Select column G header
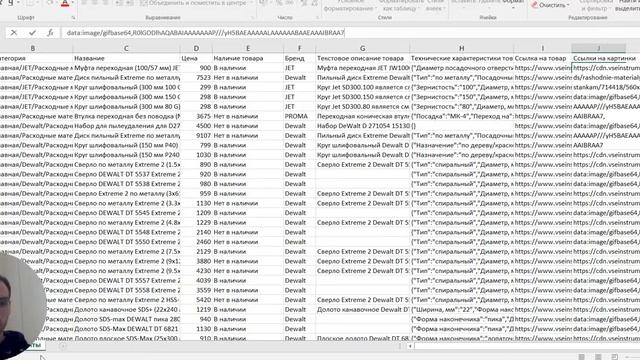Screen dimensions: 640x360 362,48
